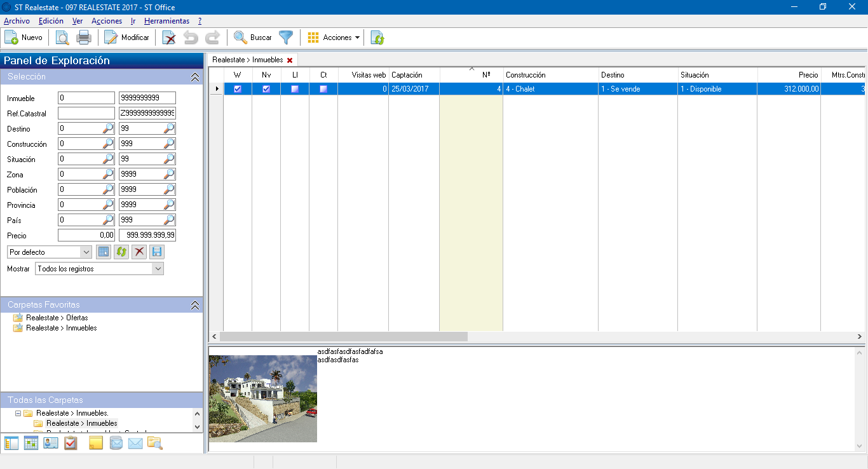The image size is (868, 469).
Task: Open the Herramientas menu
Action: [x=166, y=21]
